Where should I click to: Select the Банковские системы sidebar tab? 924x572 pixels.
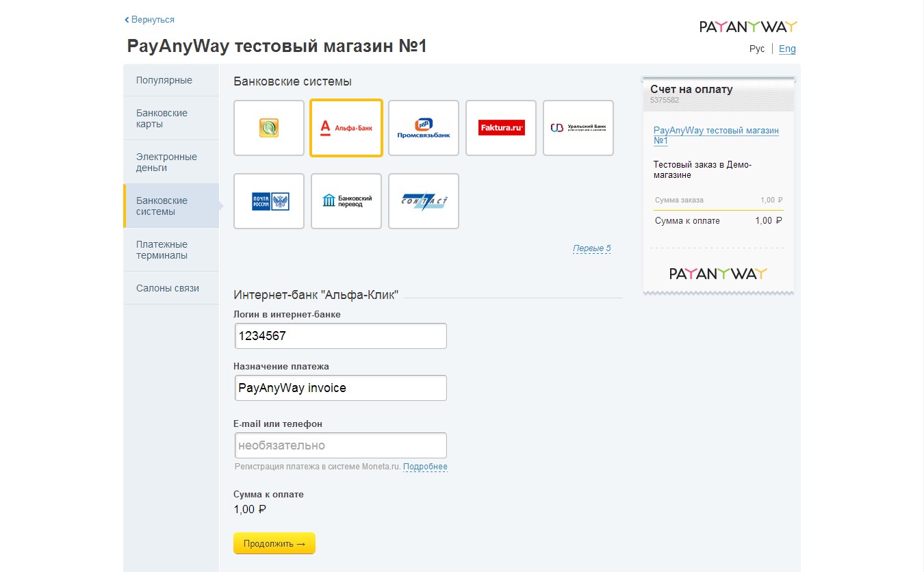click(171, 206)
